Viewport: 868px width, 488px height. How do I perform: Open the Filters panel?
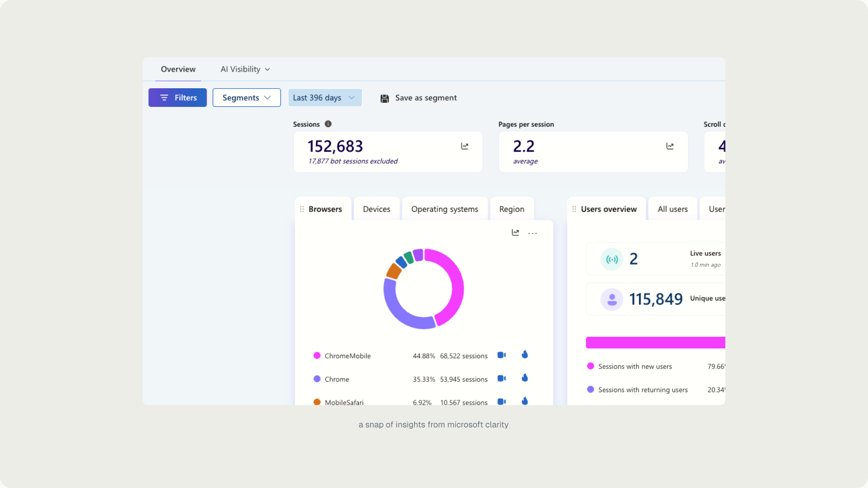177,98
